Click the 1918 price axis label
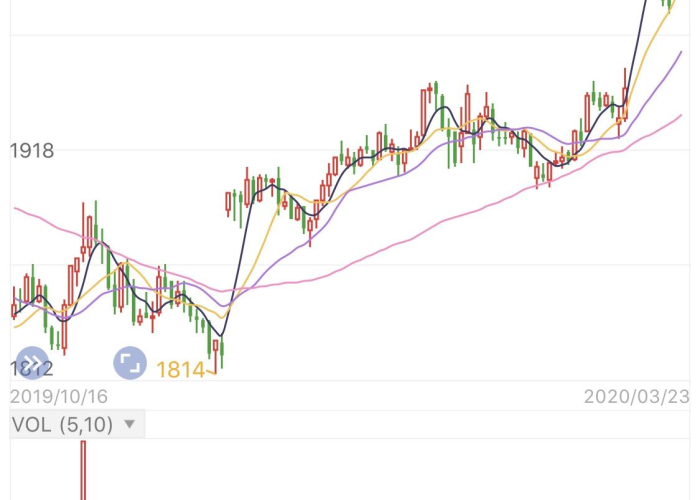Image resolution: width=700 pixels, height=500 pixels. (x=32, y=151)
